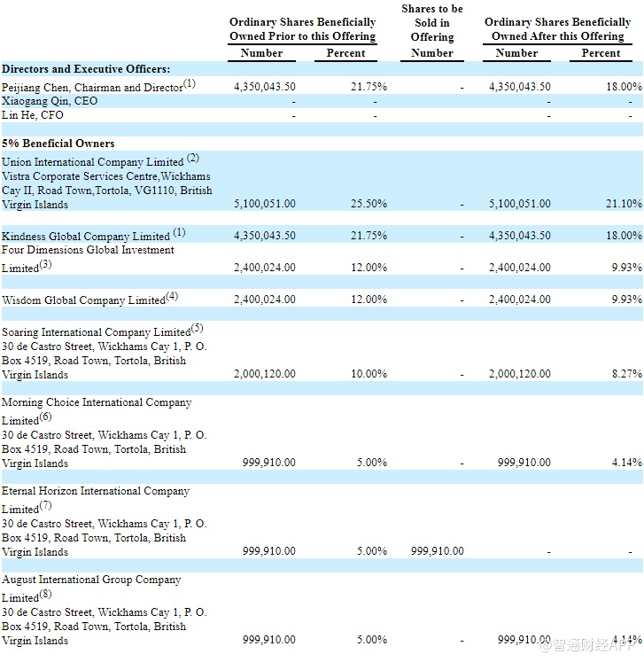Select the 2,000,120.00 prior-offering number cell
Image resolution: width=644 pixels, height=662 pixels.
coord(265,374)
